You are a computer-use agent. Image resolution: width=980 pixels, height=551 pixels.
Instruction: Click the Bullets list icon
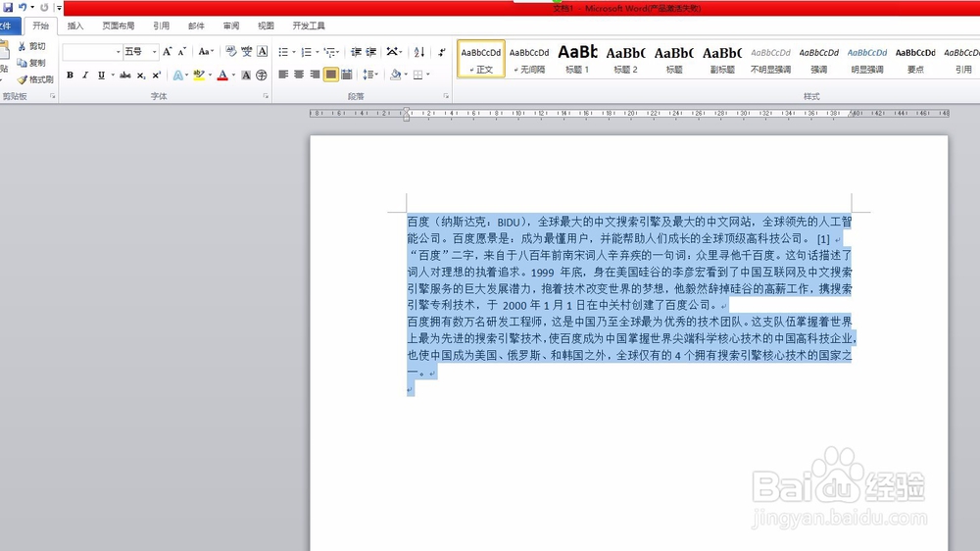coord(283,52)
